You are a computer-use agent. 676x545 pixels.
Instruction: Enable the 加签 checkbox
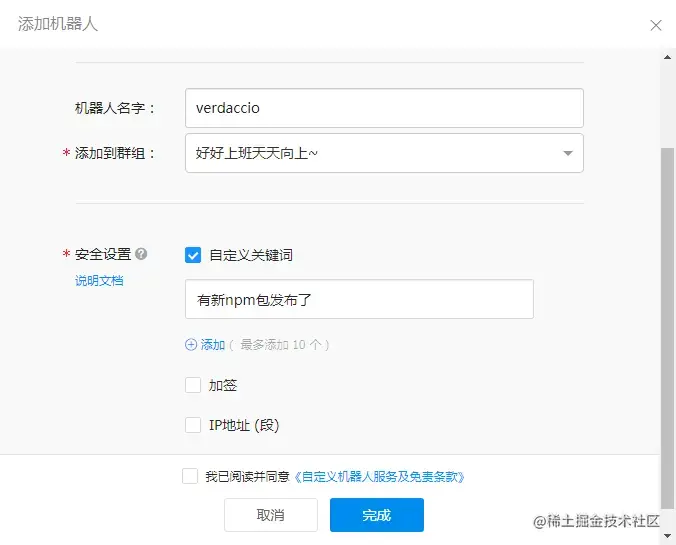pos(193,385)
